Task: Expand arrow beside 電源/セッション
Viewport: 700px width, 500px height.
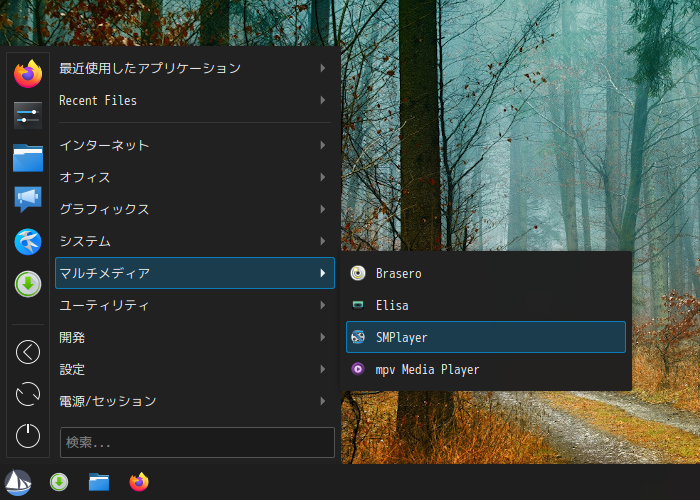Action: 322,401
